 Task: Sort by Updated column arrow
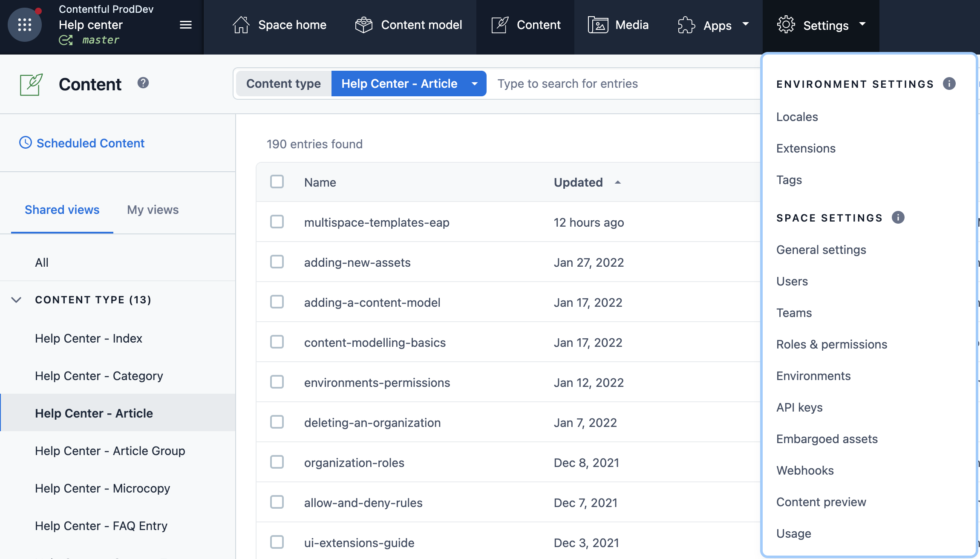point(618,182)
